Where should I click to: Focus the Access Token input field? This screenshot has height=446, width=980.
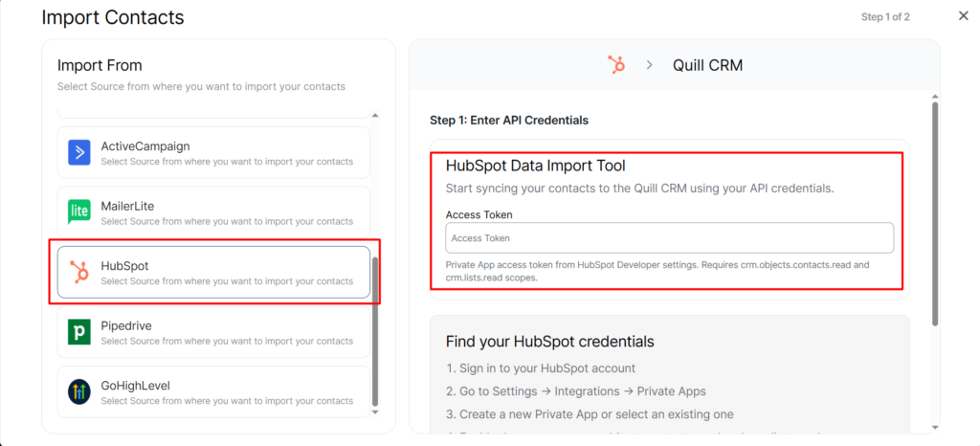669,237
